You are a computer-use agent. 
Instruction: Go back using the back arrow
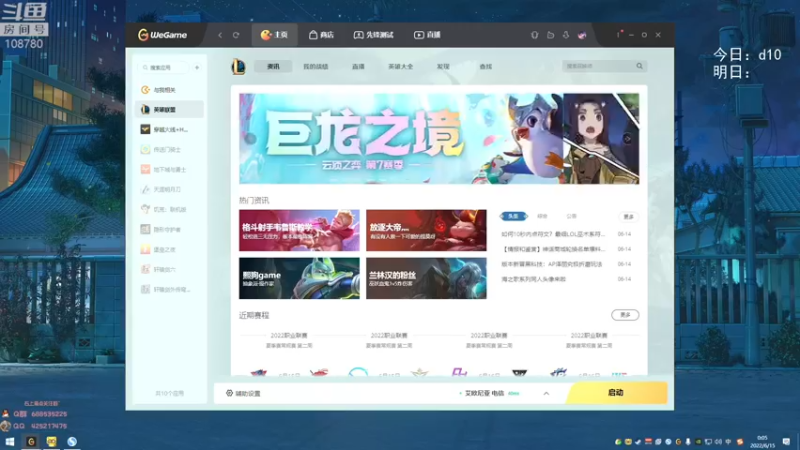click(x=220, y=35)
